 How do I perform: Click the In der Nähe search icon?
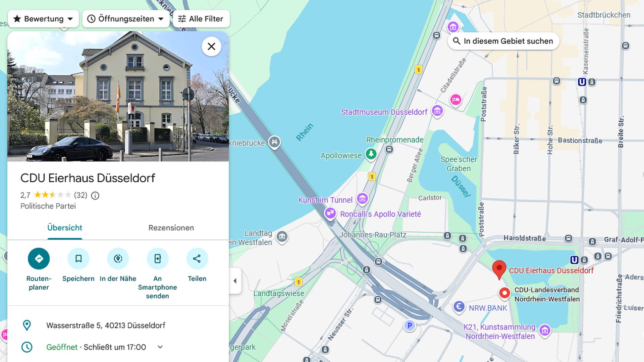click(118, 258)
